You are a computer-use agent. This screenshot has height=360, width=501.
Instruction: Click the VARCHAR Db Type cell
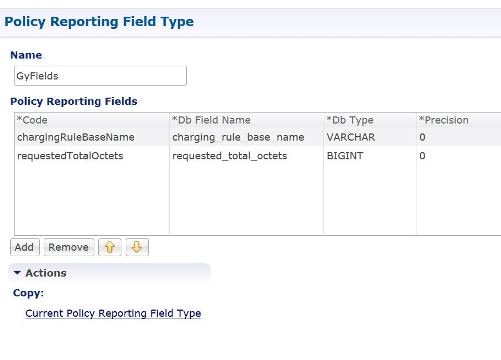370,137
